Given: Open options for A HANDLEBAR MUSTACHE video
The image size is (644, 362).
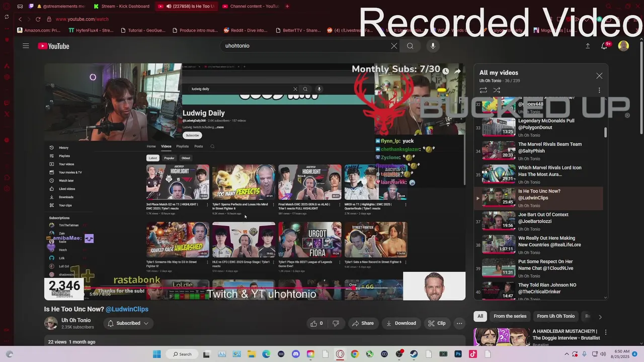Looking at the screenshot, I should [606, 332].
